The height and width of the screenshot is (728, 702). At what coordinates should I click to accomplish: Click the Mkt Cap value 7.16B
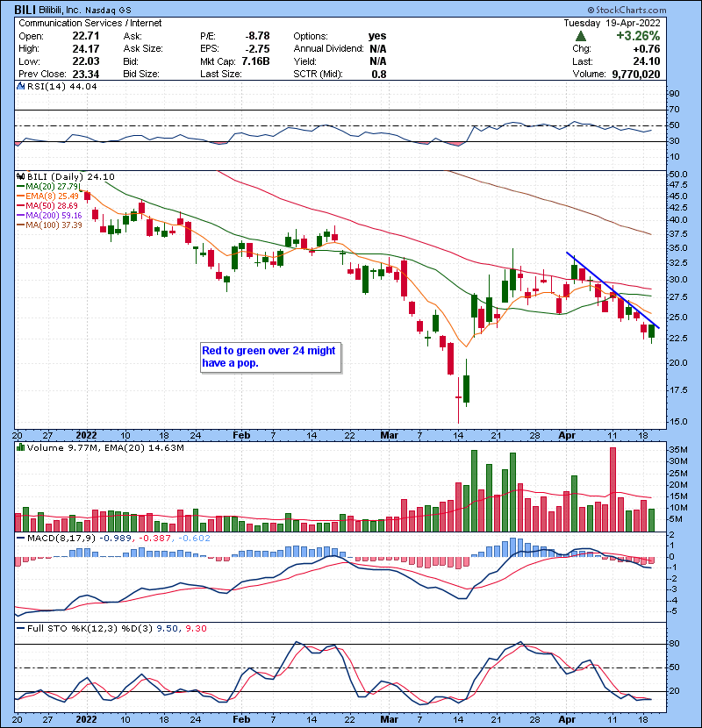[x=255, y=61]
